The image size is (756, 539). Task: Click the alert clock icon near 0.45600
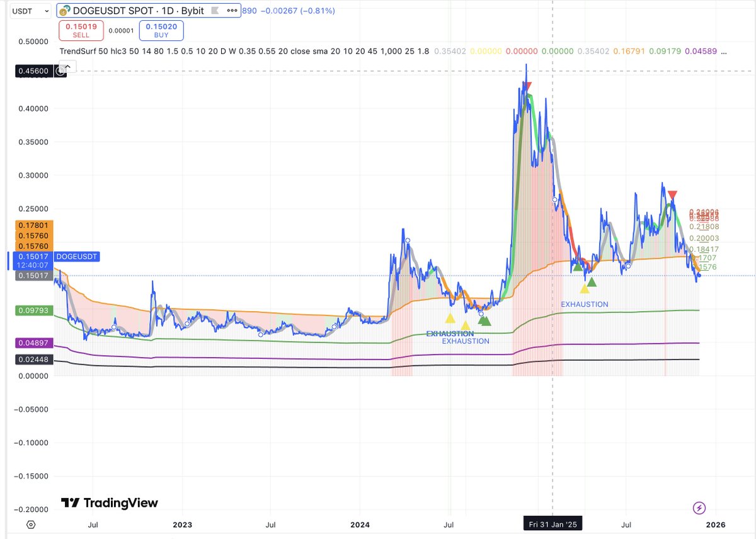point(60,71)
